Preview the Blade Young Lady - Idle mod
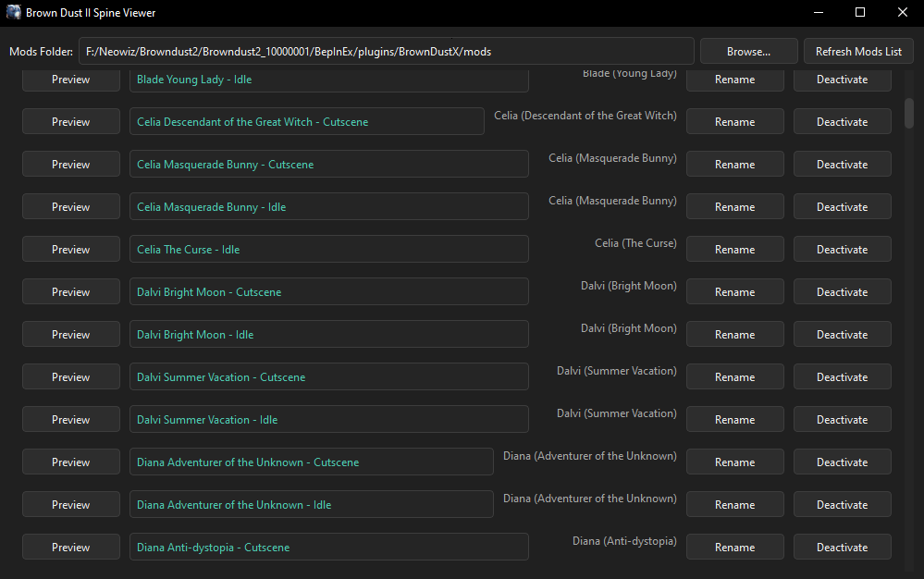The width and height of the screenshot is (924, 579). click(x=70, y=79)
